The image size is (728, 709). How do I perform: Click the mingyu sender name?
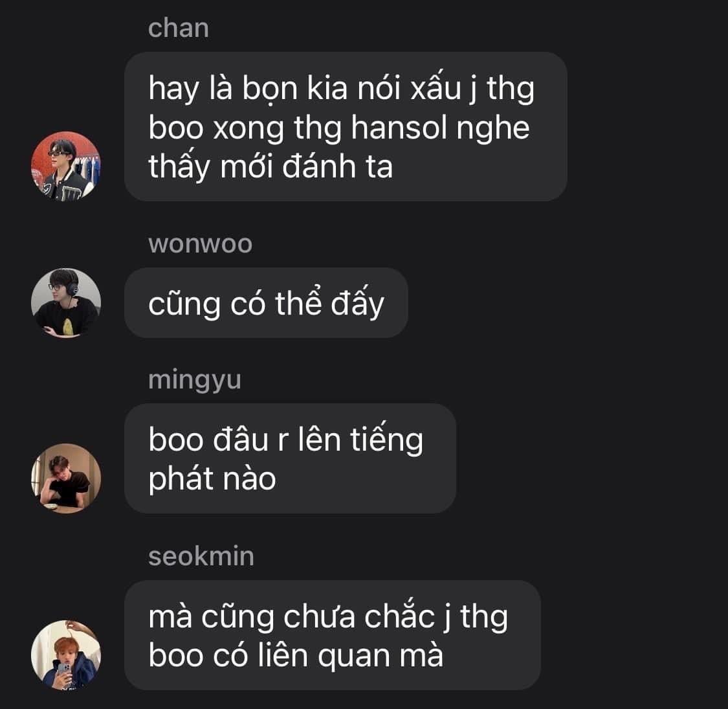pyautogui.click(x=195, y=381)
